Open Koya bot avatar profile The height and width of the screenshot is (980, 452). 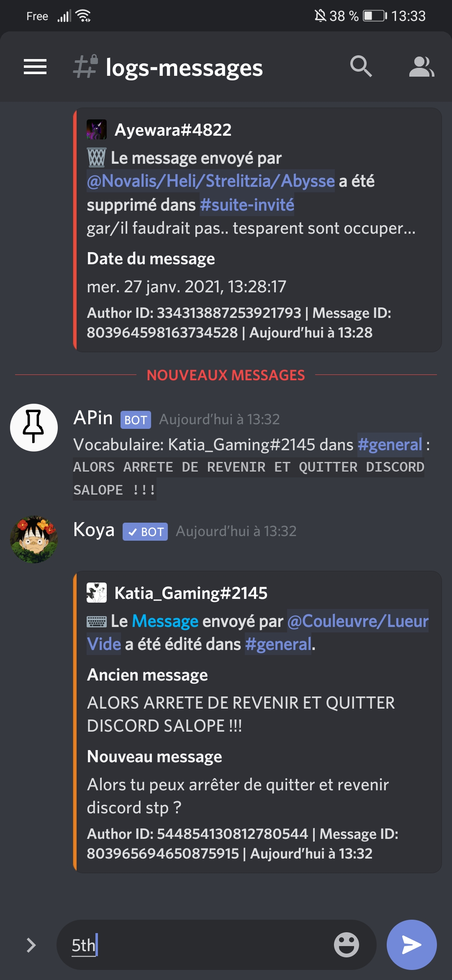34,539
